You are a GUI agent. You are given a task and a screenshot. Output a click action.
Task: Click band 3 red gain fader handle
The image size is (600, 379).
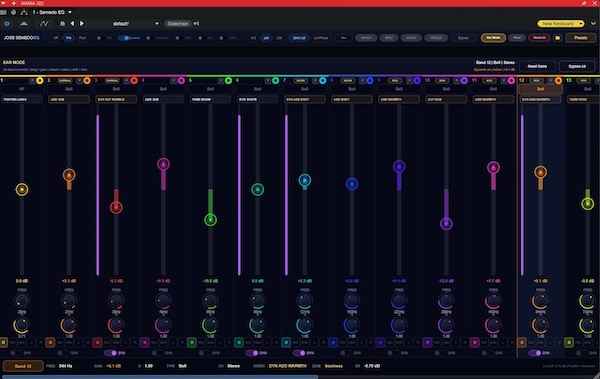(116, 207)
